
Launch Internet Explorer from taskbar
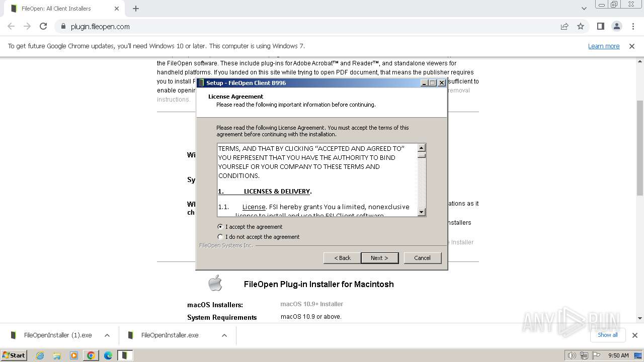click(40, 355)
